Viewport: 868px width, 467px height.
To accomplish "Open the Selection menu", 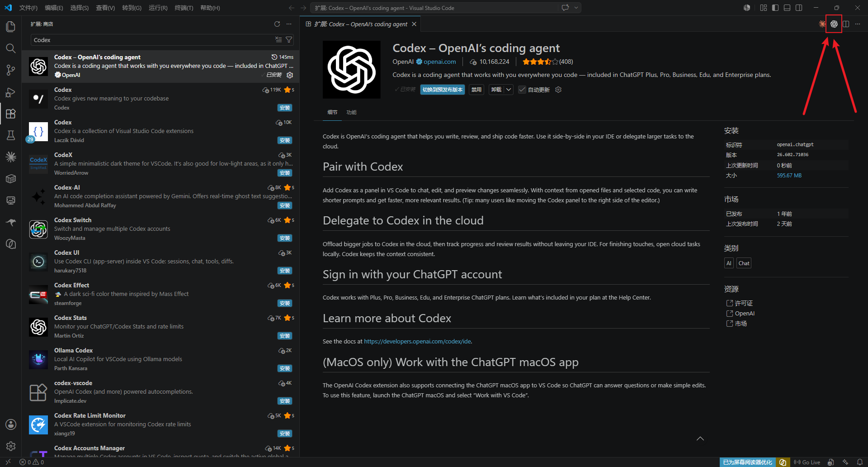I will [80, 8].
